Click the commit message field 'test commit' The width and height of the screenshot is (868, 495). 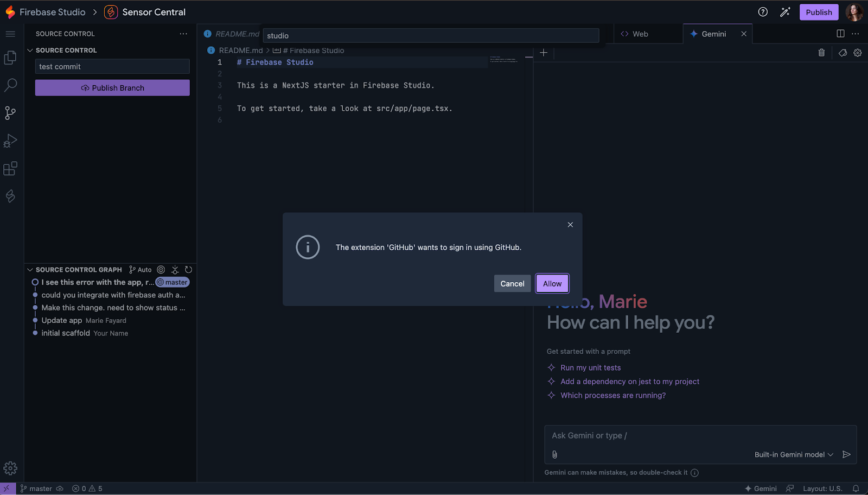(x=112, y=66)
